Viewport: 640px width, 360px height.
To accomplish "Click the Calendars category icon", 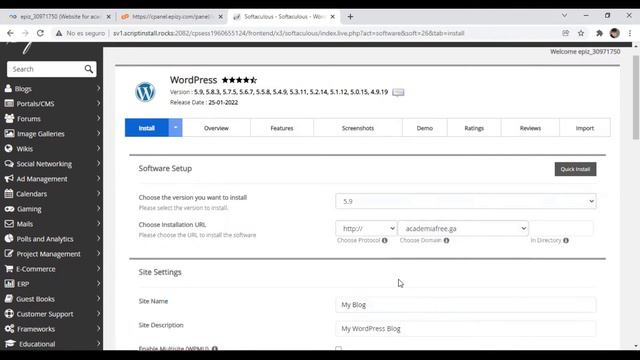I will click(9, 194).
